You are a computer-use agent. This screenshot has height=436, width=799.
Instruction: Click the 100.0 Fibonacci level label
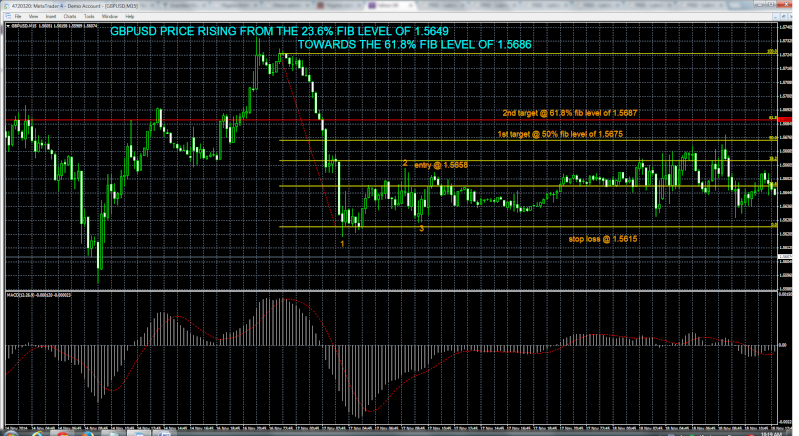click(x=772, y=51)
